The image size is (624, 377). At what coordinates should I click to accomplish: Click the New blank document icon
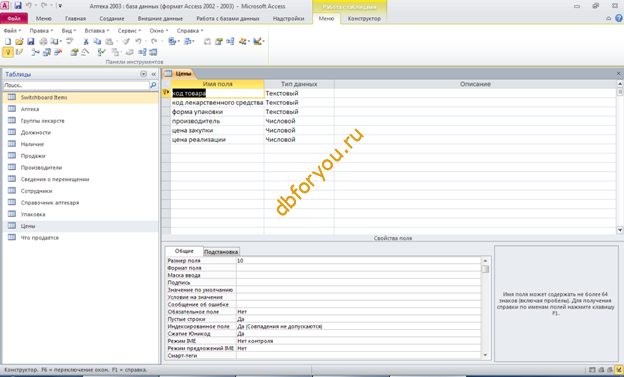(8, 41)
